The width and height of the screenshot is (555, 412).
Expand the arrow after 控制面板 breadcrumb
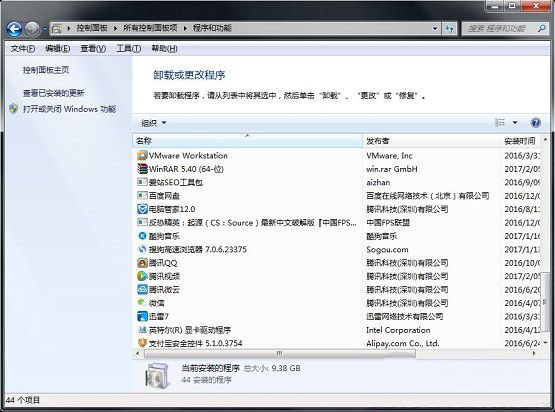point(115,28)
